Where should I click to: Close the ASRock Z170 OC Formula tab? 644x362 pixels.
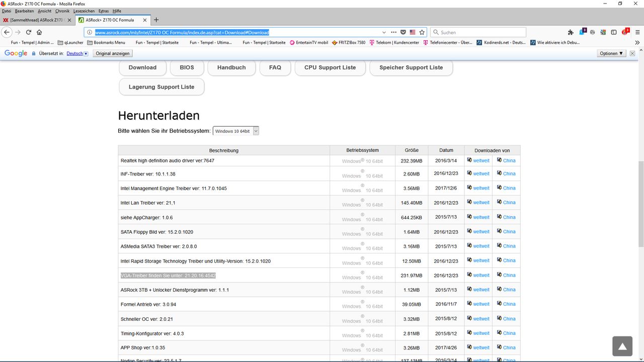[145, 20]
